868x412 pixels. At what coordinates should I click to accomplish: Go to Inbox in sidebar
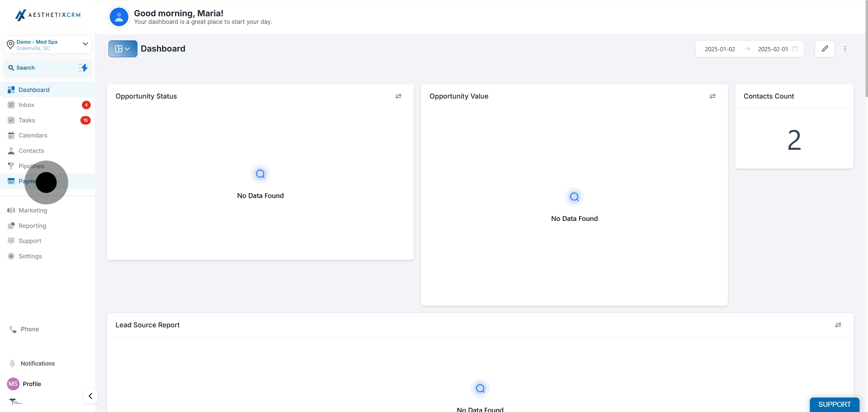pyautogui.click(x=26, y=105)
